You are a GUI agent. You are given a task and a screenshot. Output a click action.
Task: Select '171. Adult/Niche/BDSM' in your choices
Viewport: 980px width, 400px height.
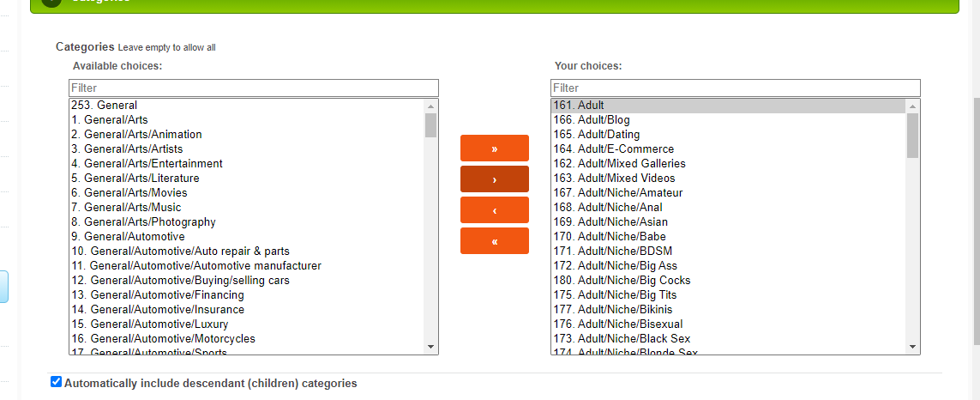tap(729, 251)
